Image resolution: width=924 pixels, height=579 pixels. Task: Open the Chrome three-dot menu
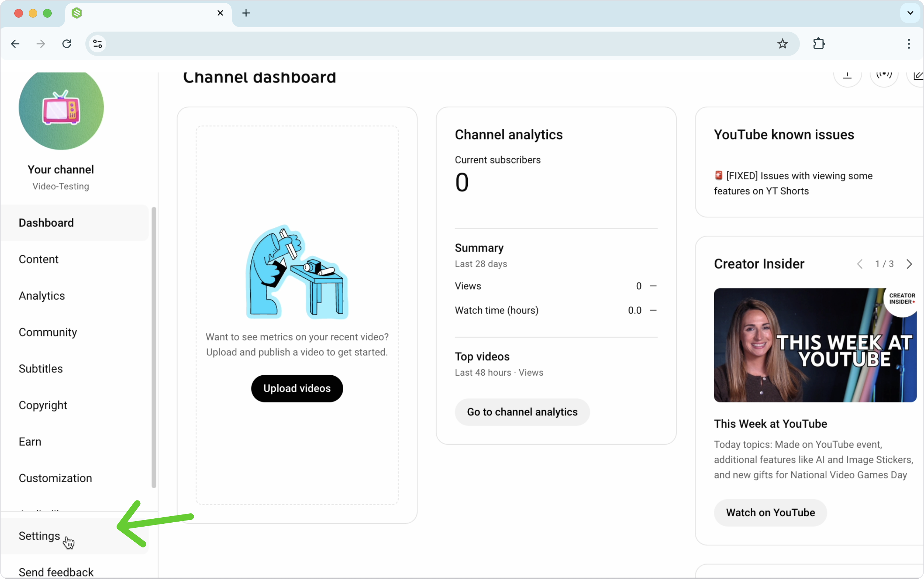pos(908,44)
